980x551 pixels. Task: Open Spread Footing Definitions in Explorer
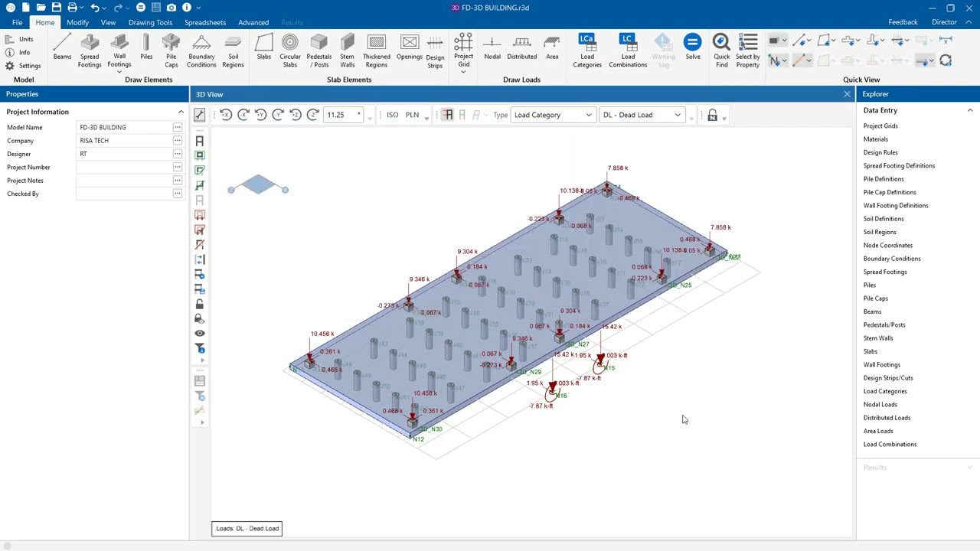[x=899, y=165]
